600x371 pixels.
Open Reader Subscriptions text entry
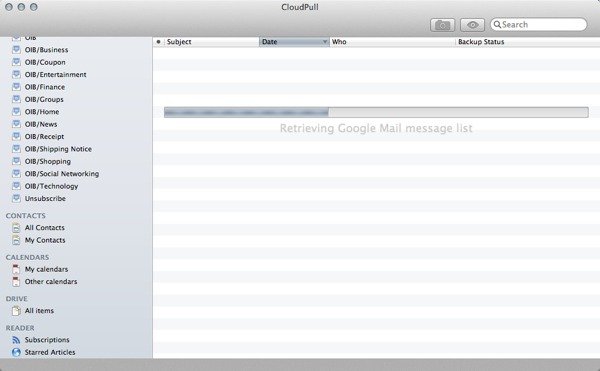(x=47, y=340)
